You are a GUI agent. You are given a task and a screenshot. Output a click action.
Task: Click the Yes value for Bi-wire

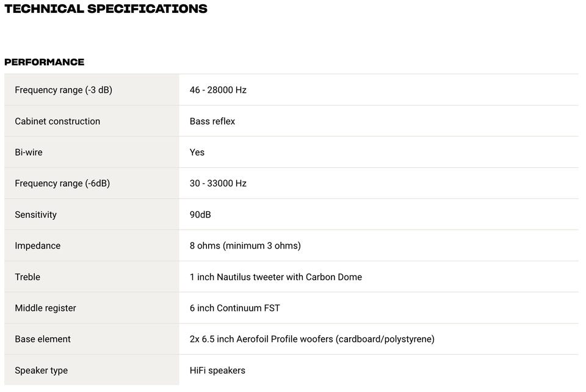tap(197, 152)
